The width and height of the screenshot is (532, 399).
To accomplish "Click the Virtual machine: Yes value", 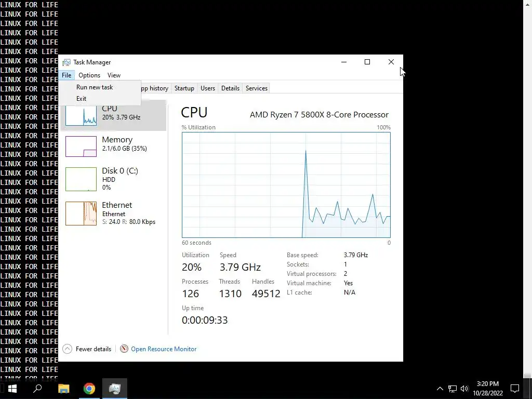I will coord(349,283).
